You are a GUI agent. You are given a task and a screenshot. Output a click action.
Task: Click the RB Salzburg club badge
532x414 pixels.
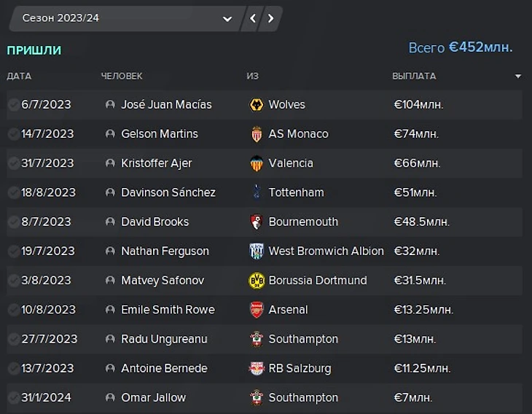[256, 368]
